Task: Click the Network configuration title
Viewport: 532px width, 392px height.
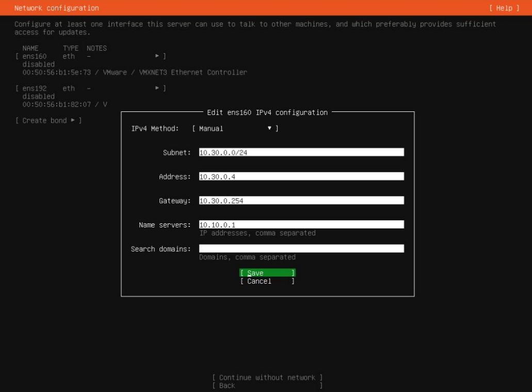Action: [x=56, y=8]
